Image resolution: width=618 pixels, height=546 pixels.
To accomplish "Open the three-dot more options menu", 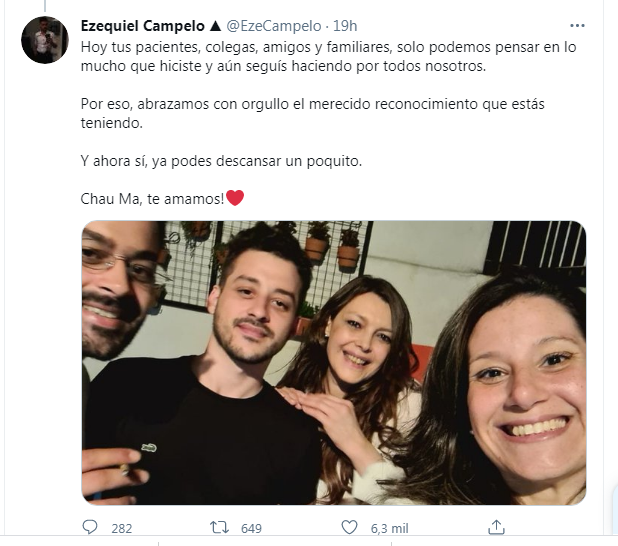I will [x=577, y=26].
